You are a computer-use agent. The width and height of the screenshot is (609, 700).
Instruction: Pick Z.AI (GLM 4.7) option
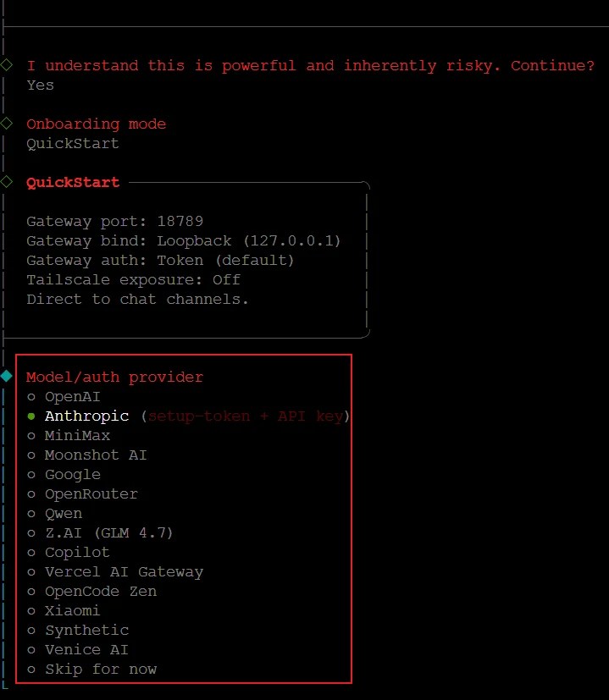[x=108, y=532]
